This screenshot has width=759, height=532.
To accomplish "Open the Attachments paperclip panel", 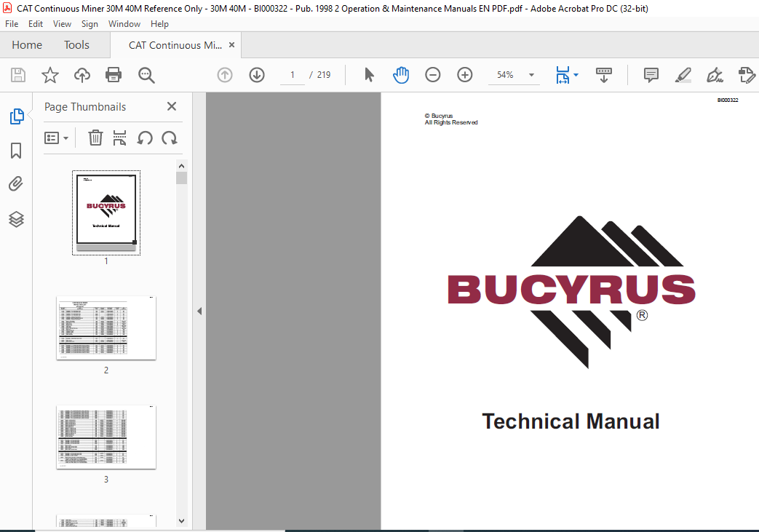I will [x=16, y=184].
